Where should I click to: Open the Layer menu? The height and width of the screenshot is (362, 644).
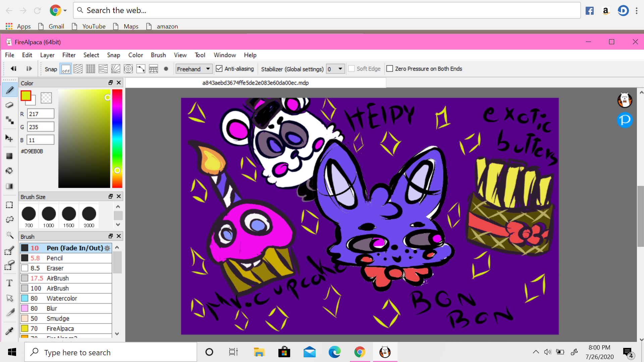coord(47,55)
